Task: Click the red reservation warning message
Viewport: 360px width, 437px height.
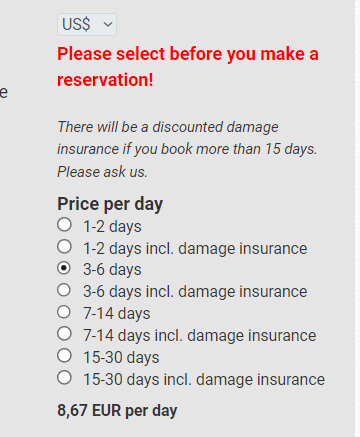Action: click(188, 67)
